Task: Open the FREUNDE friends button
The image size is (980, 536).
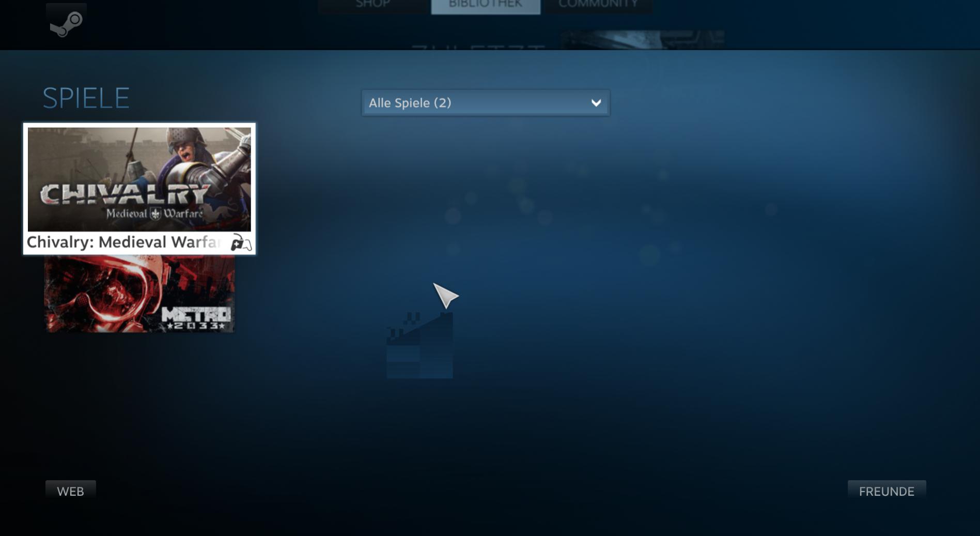Action: coord(886,491)
